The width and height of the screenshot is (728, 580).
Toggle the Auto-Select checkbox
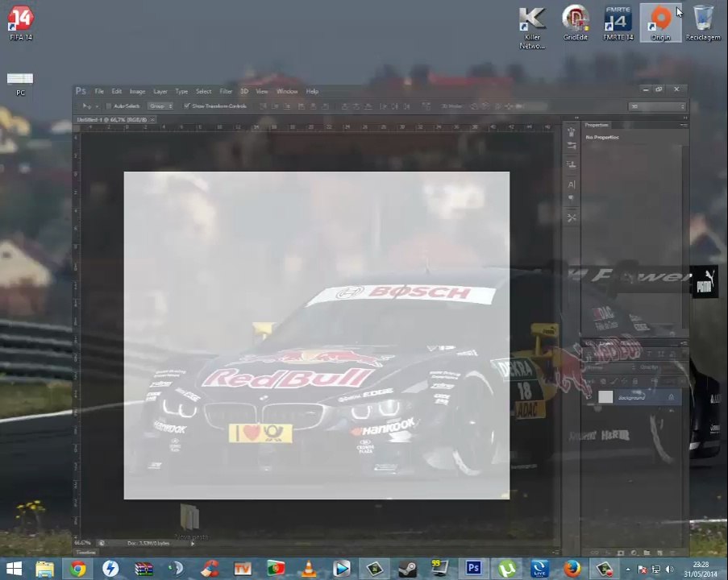coord(109,106)
